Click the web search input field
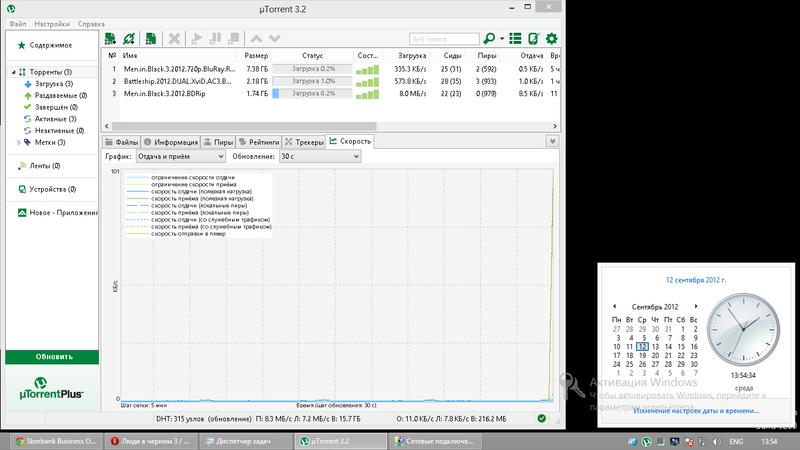 click(444, 39)
